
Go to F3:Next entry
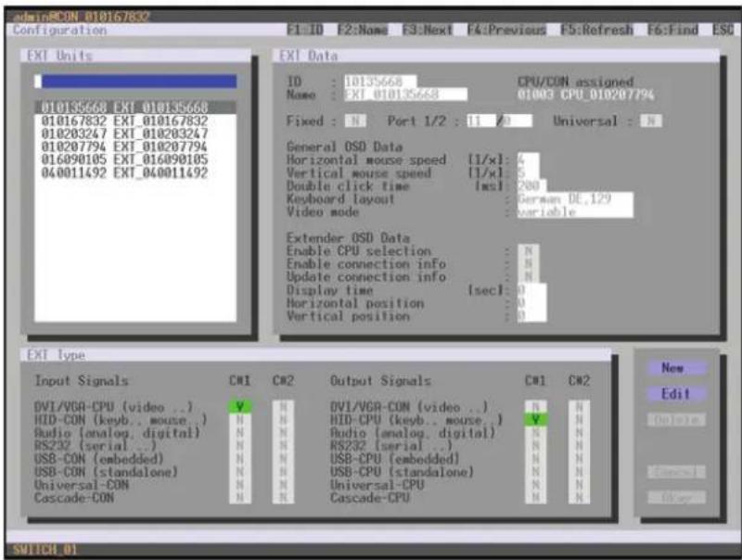pos(427,30)
